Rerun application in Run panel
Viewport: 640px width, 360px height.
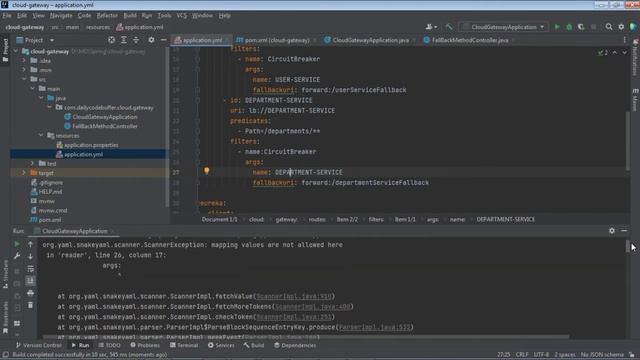click(17, 244)
